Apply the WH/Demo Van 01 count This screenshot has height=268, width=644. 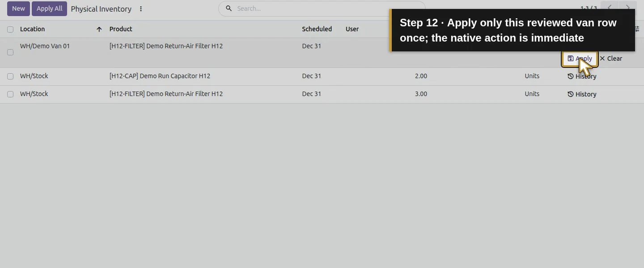pos(580,59)
